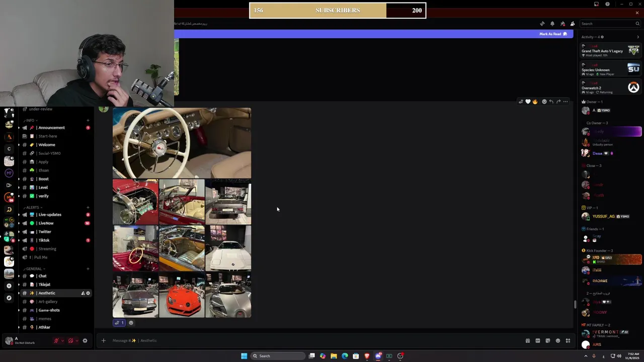Open the orange sports car photo
Screen dimensions: 644x362
pos(182,295)
